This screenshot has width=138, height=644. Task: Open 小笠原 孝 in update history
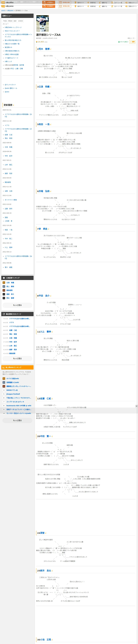pyautogui.click(x=8, y=221)
